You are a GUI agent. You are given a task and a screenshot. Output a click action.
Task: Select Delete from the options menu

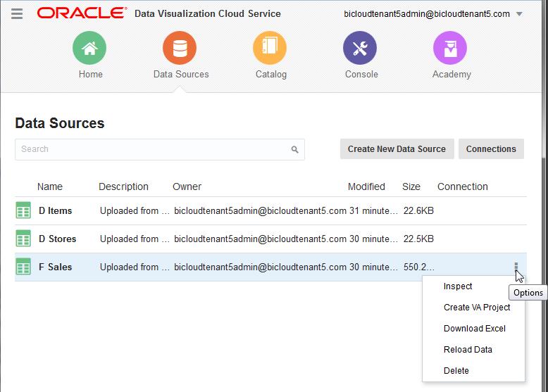(x=456, y=371)
